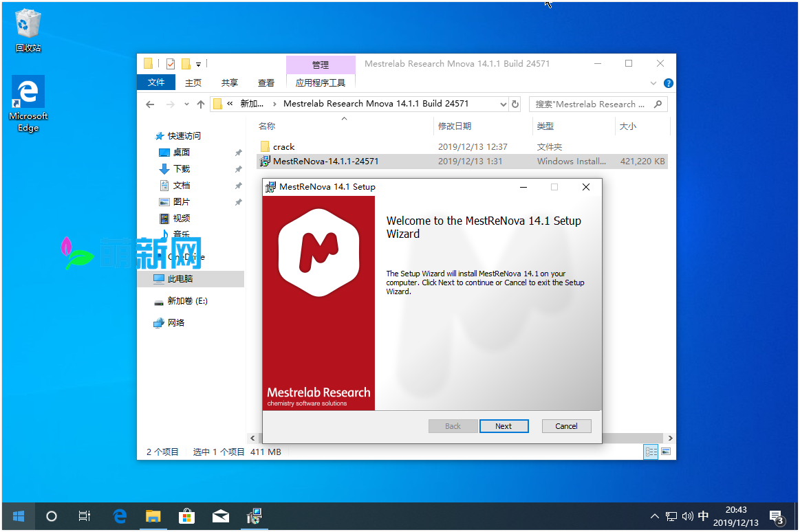The image size is (800, 532).
Task: Refresh the Explorer folder view
Action: (x=515, y=104)
